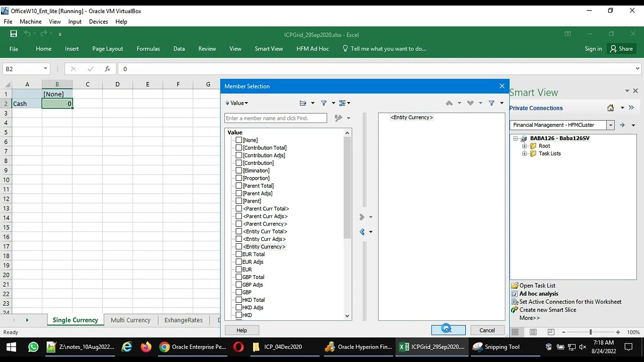
Task: Open Internet Explorer from the taskbar
Action: [127, 347]
